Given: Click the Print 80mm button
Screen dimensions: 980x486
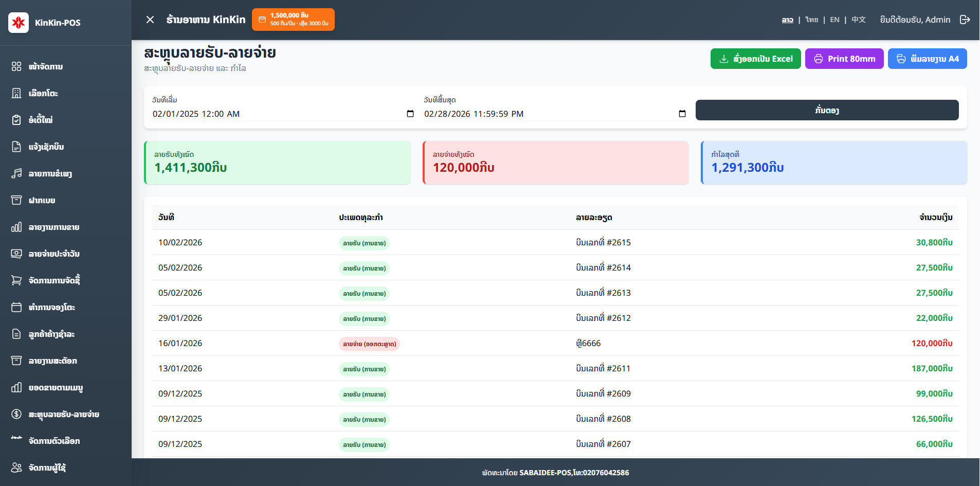Looking at the screenshot, I should (x=844, y=59).
